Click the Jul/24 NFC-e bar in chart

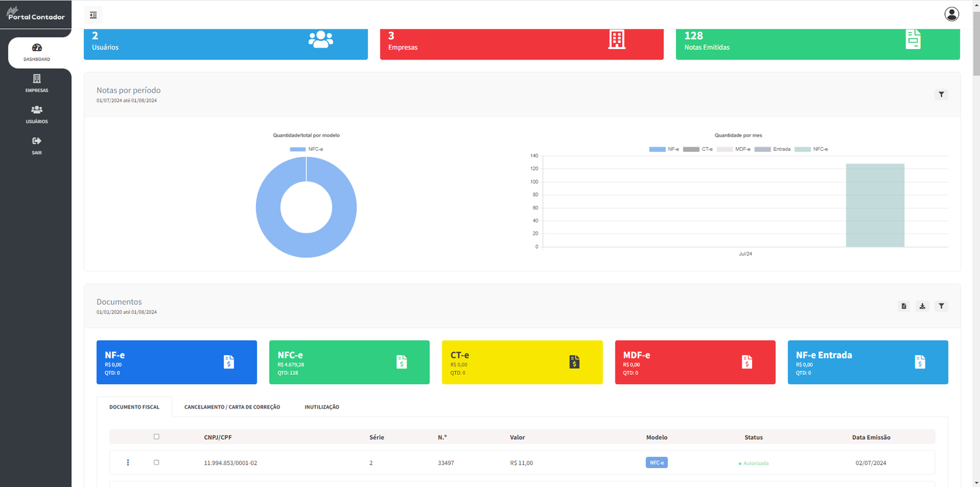875,206
